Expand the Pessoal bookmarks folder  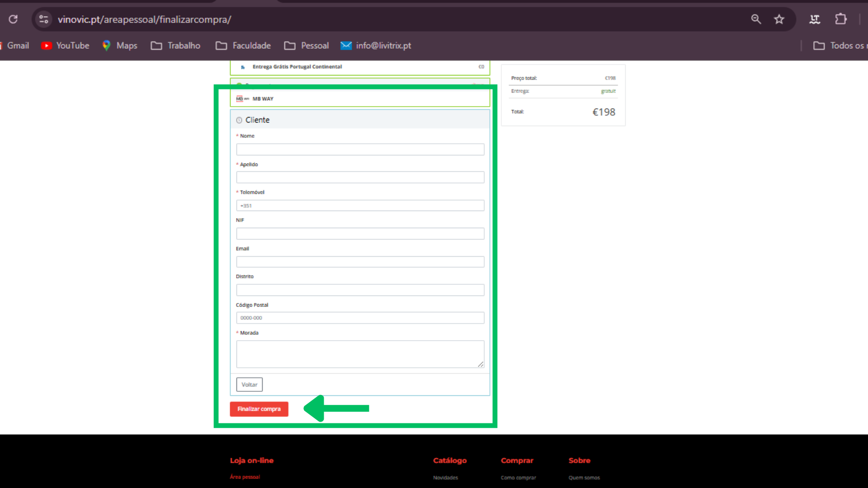pos(307,46)
